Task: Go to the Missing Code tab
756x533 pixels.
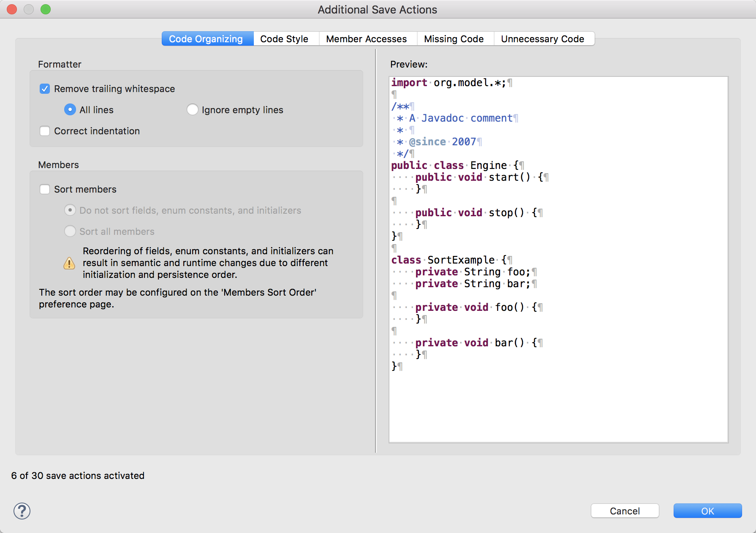Action: pyautogui.click(x=454, y=39)
